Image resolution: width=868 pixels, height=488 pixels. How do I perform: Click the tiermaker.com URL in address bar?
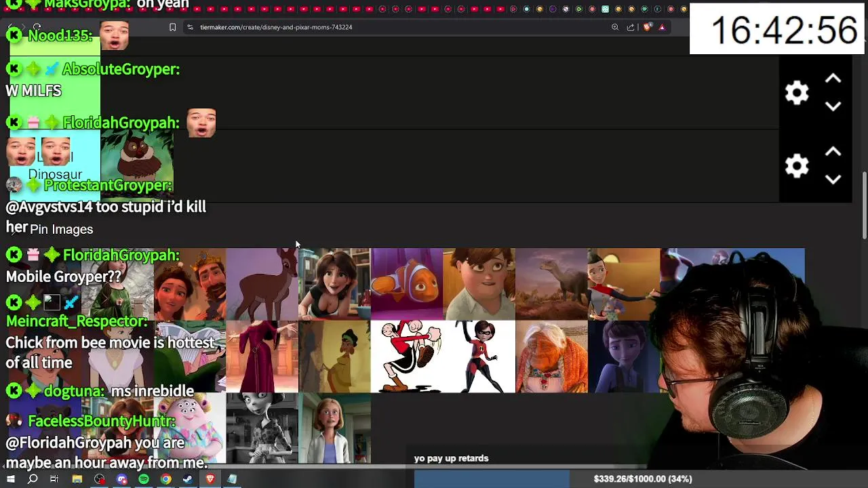pyautogui.click(x=276, y=27)
